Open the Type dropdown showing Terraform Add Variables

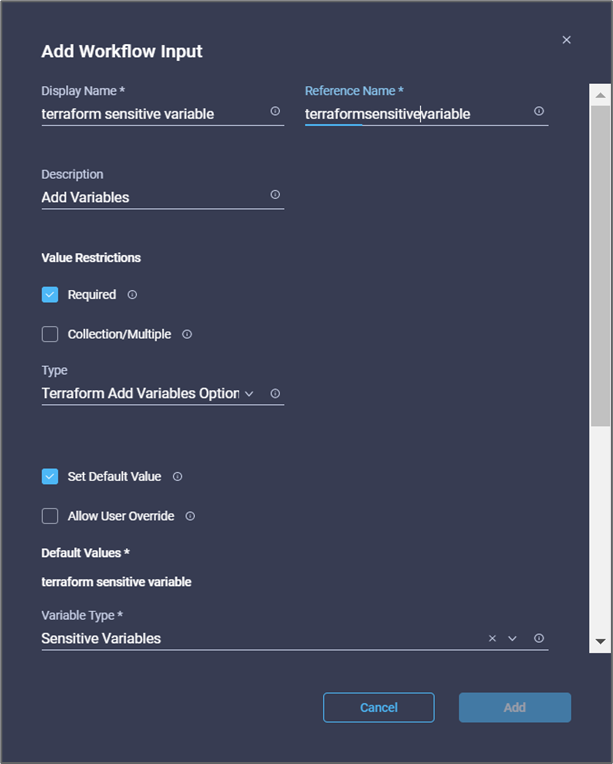(x=150, y=394)
